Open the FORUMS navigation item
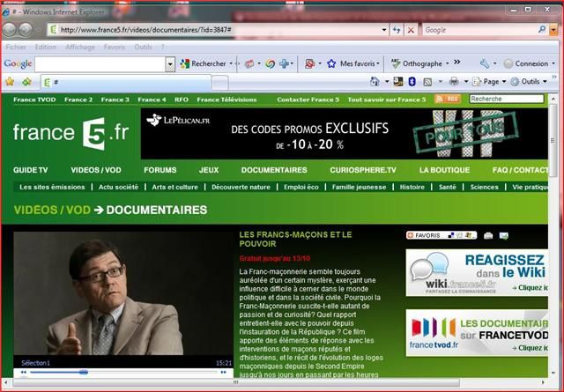Viewport: 564px width, 392px height. (x=160, y=170)
